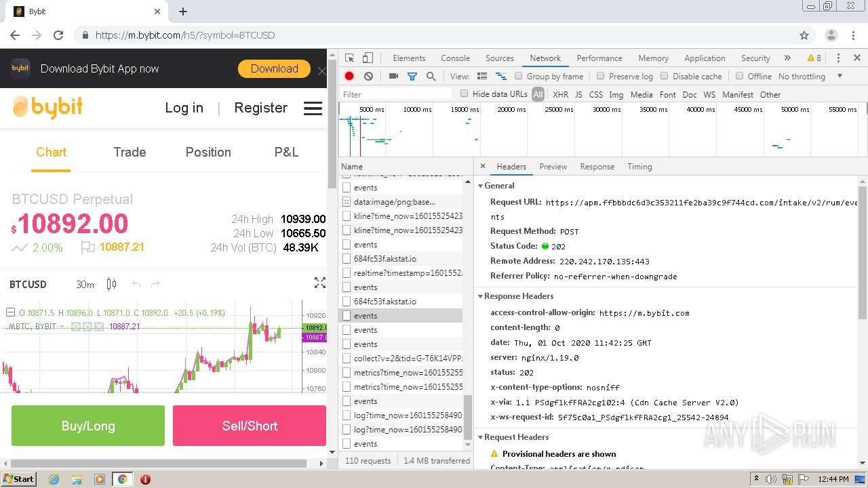Open the Bybit hamburger menu

313,108
